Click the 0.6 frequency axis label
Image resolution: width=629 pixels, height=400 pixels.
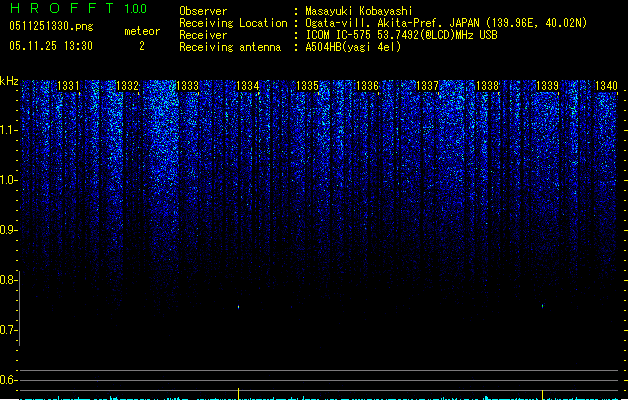point(8,380)
